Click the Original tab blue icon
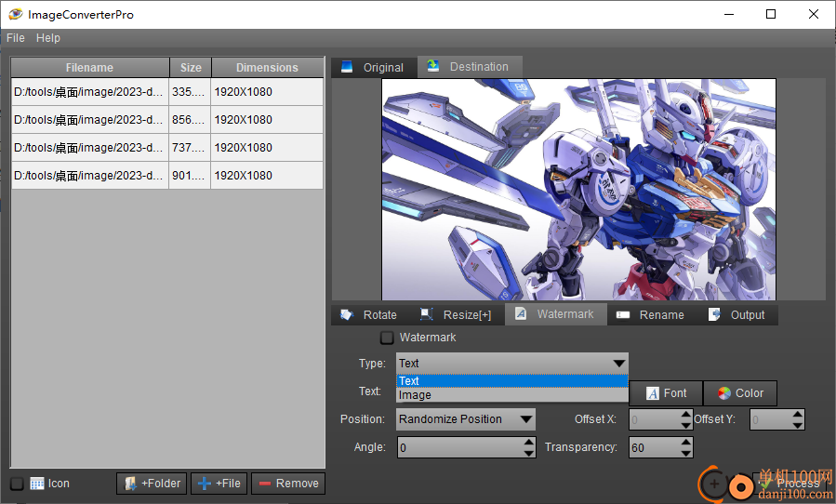This screenshot has height=504, width=836. 347,67
